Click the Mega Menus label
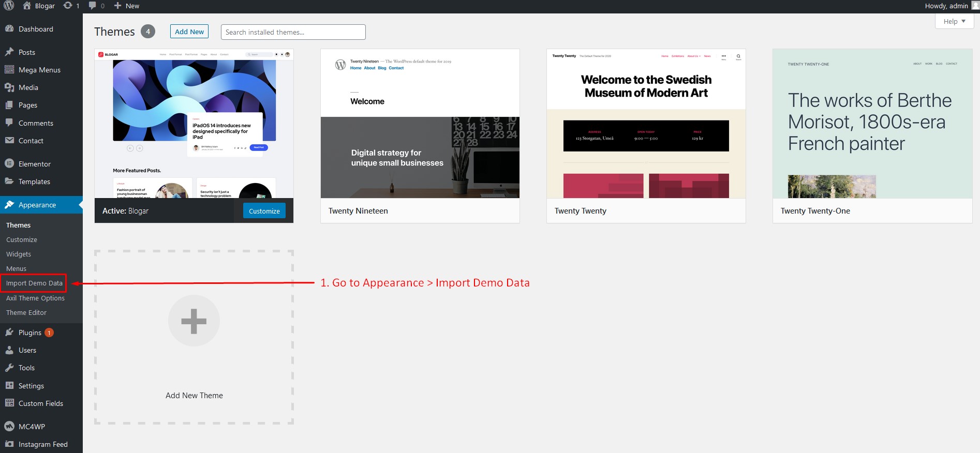Screen dimensions: 980x453 coord(39,70)
